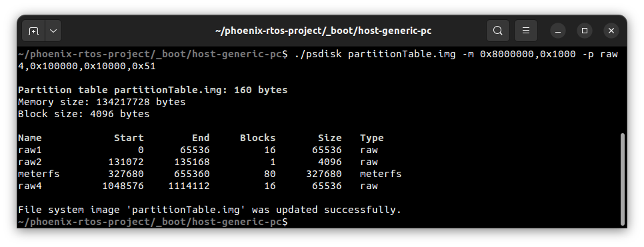Click the empty prompt on last line
The height and width of the screenshot is (247, 644).
[153, 222]
